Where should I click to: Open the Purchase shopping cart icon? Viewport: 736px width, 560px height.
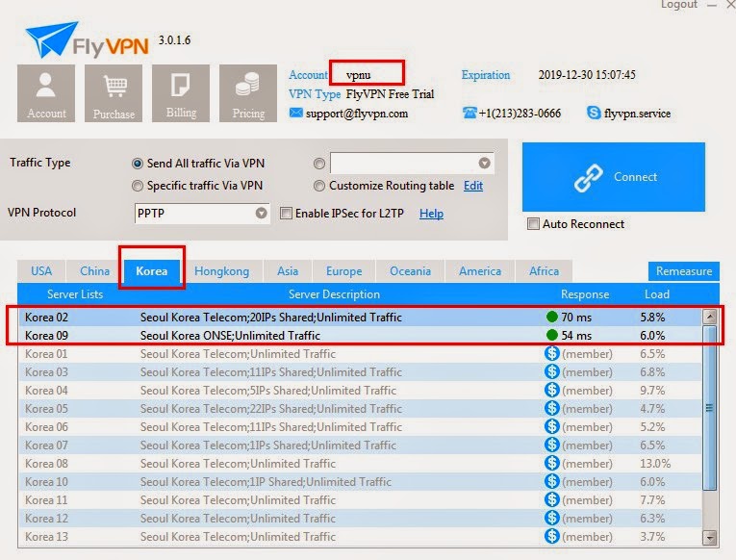[x=114, y=93]
